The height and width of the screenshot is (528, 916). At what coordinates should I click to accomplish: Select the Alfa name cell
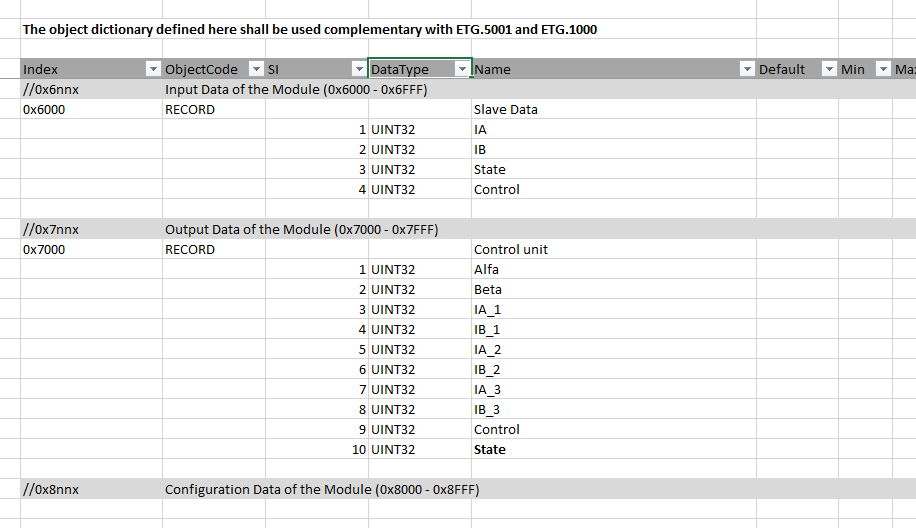point(613,269)
